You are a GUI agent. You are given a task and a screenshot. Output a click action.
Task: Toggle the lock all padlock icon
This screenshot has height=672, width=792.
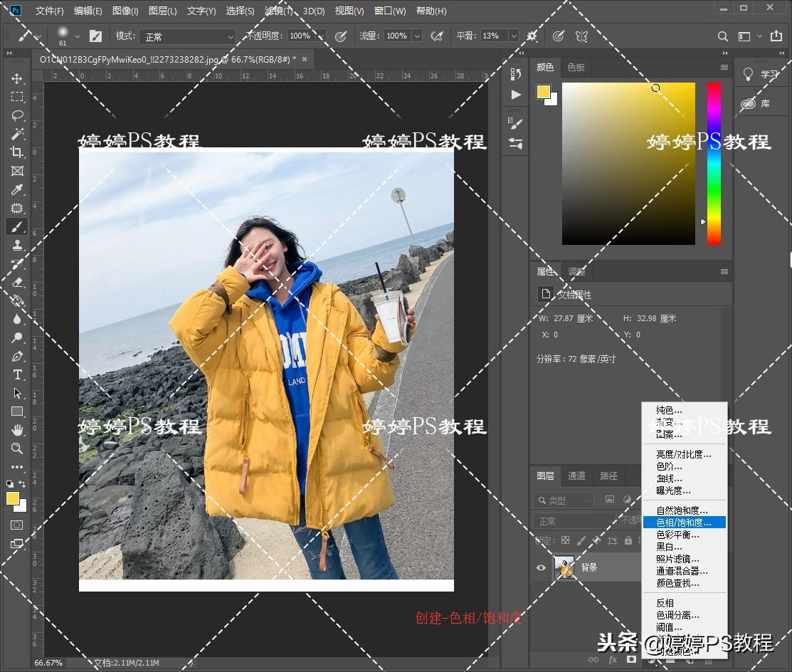[628, 541]
